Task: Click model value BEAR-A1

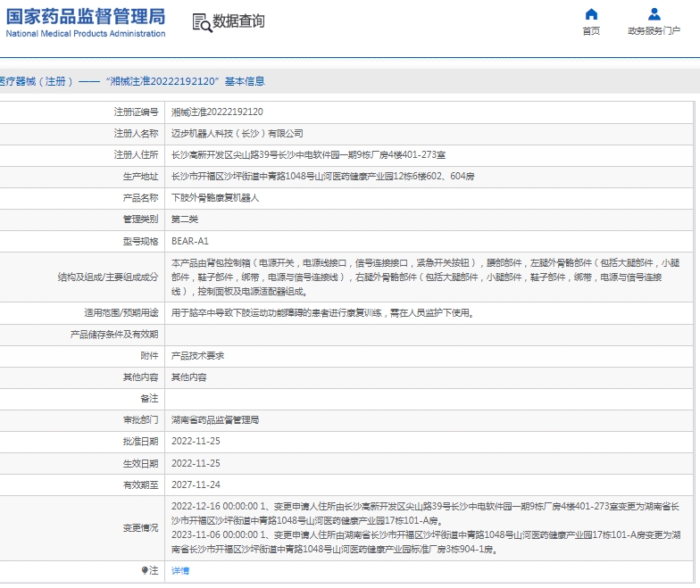Action: coord(189,241)
